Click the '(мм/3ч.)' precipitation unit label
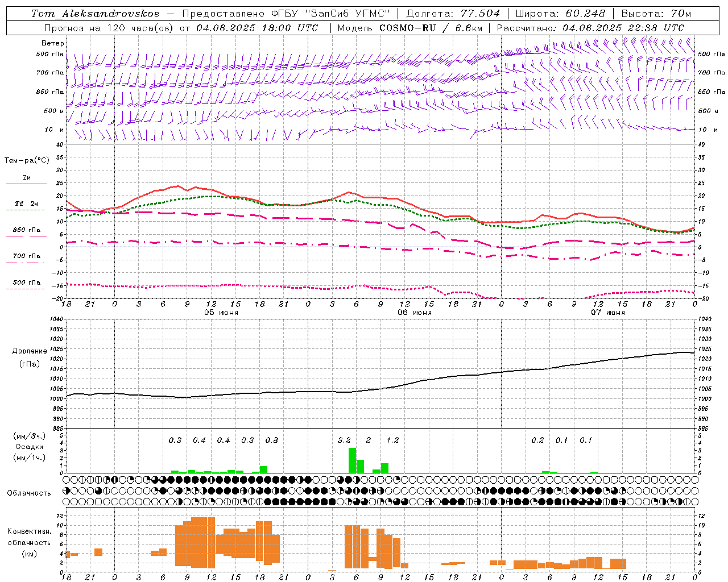 pyautogui.click(x=30, y=436)
